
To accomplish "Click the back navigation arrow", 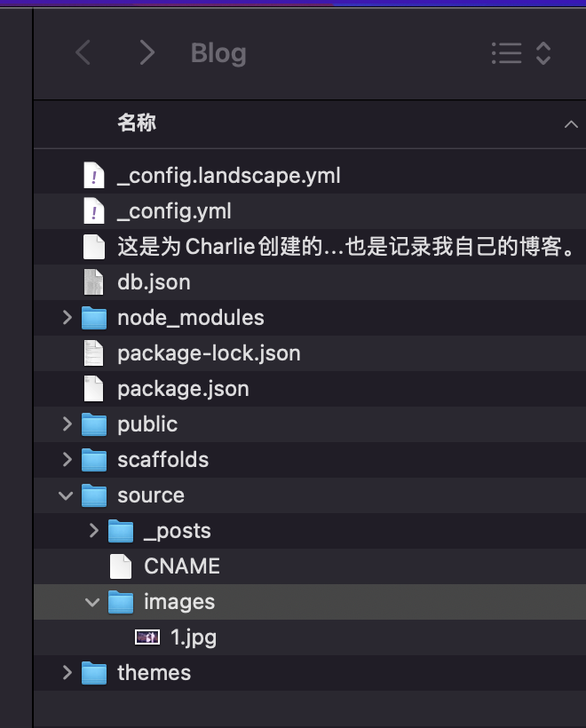I will coord(83,53).
